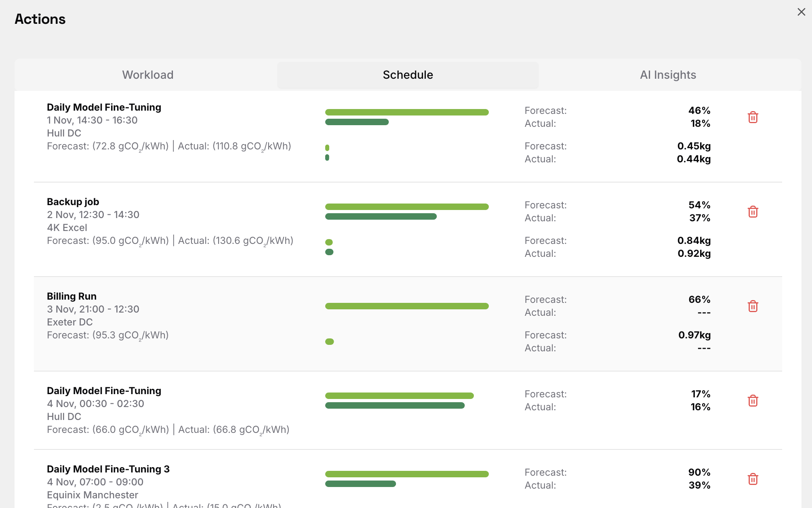Click the Backup job title
Screen dimensions: 812x508
pyautogui.click(x=73, y=202)
